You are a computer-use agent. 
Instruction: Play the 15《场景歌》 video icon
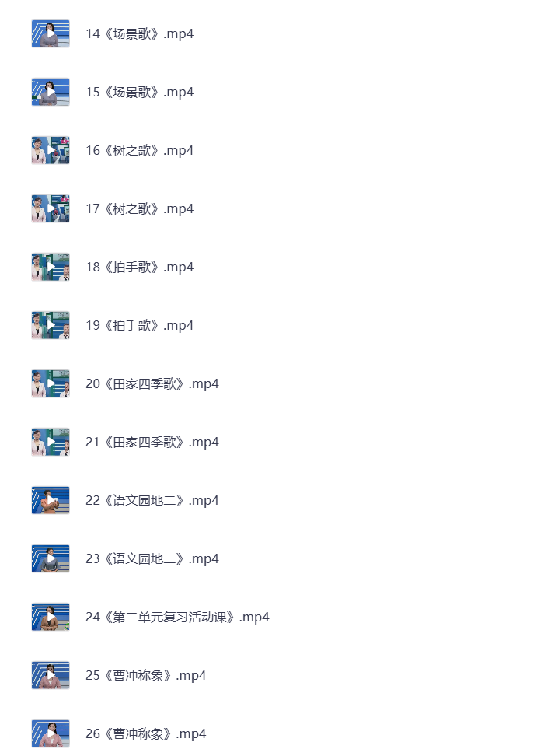coord(51,92)
